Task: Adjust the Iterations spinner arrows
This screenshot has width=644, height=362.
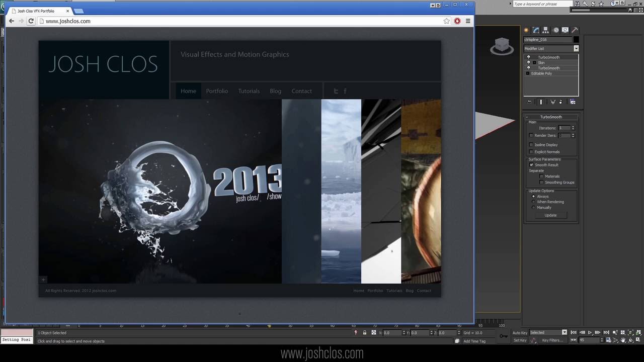Action: 573,128
